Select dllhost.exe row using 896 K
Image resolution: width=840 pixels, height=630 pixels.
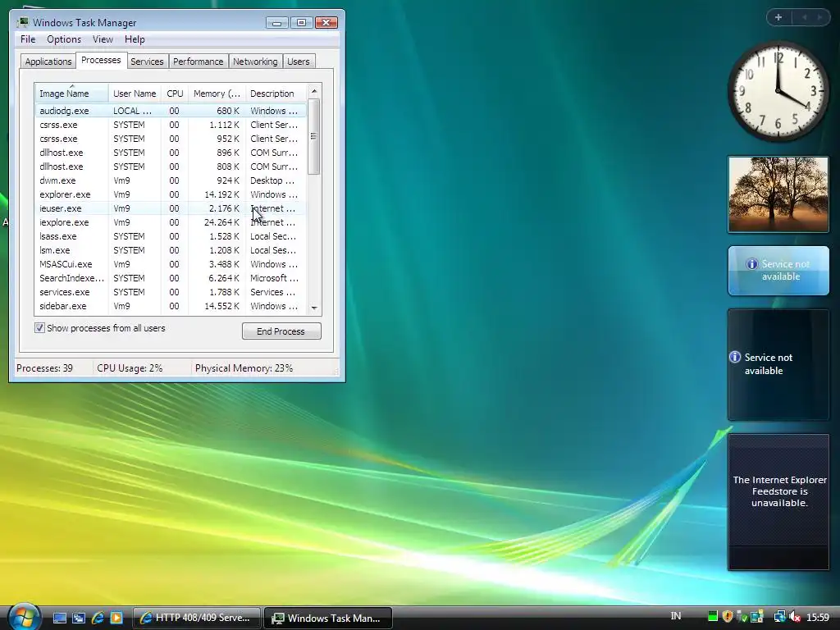(x=171, y=153)
